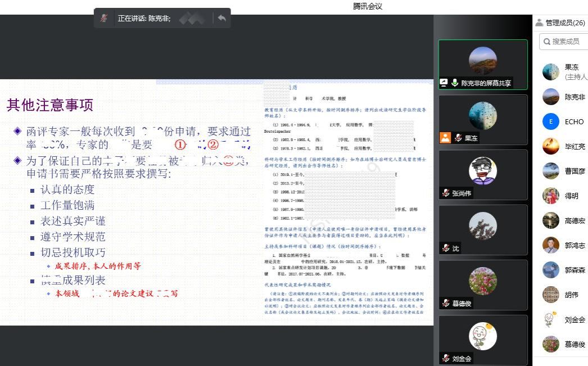
Task: Click the search magnifier icon in members panel
Action: [546, 41]
